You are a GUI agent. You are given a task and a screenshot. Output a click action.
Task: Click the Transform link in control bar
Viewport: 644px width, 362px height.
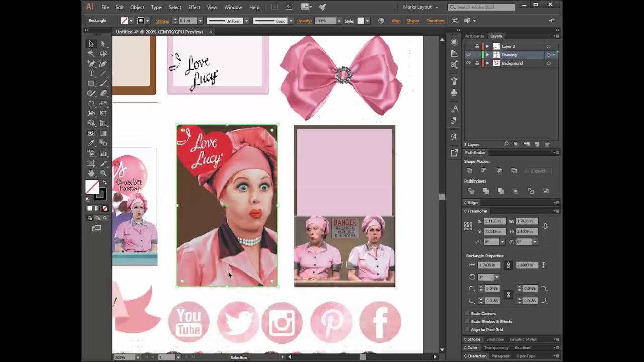tap(435, 21)
